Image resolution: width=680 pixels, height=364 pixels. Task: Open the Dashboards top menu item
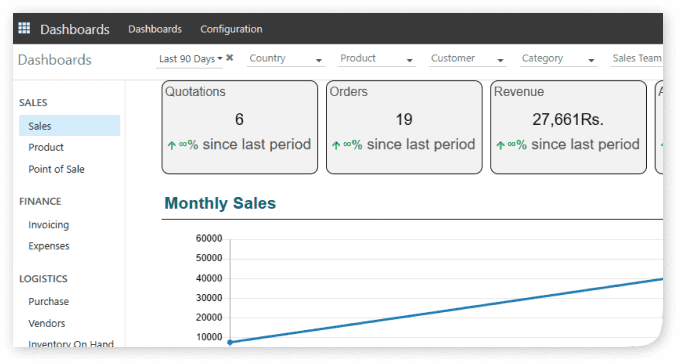pyautogui.click(x=155, y=29)
